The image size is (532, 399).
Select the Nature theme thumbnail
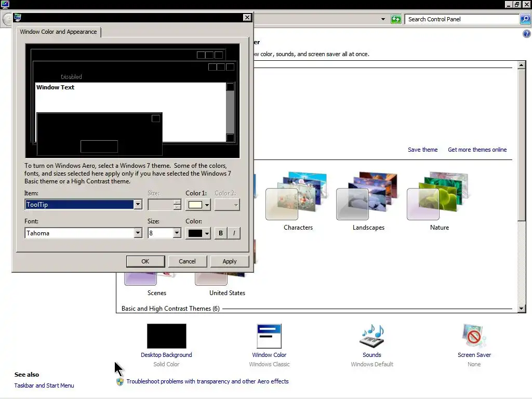click(x=437, y=196)
